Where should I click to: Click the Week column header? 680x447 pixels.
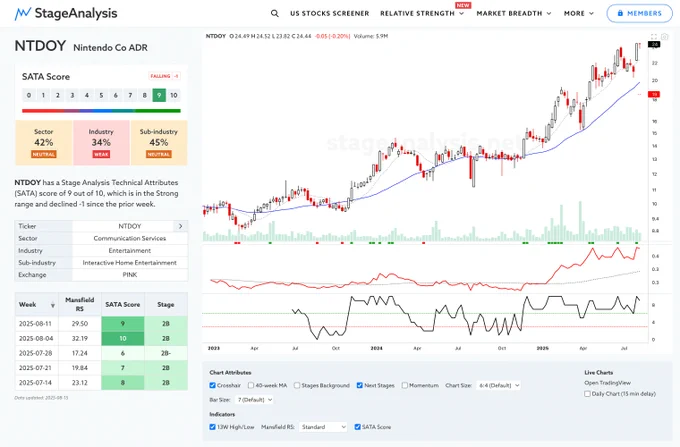click(x=36, y=304)
